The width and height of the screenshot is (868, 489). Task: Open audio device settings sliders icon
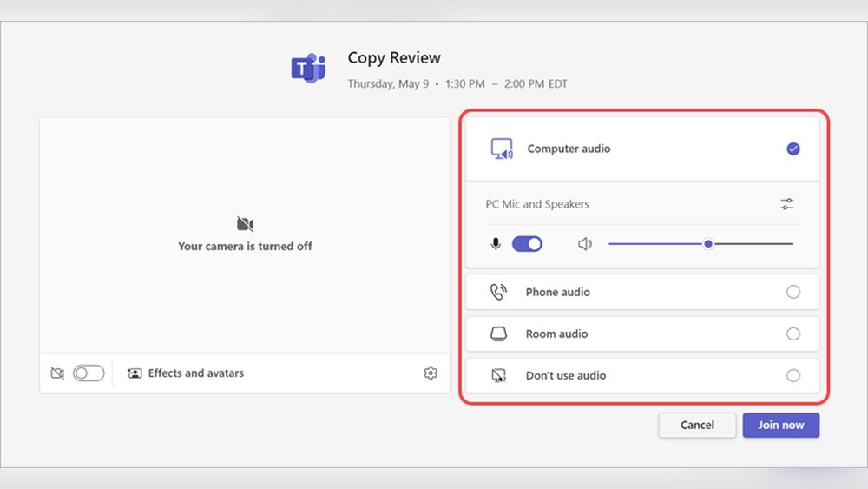[x=787, y=204]
